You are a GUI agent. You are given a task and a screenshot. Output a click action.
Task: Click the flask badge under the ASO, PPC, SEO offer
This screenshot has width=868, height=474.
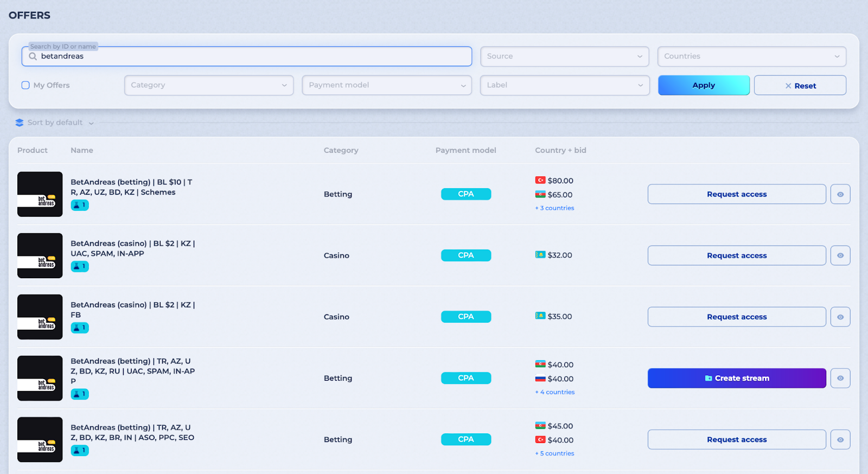pos(80,450)
